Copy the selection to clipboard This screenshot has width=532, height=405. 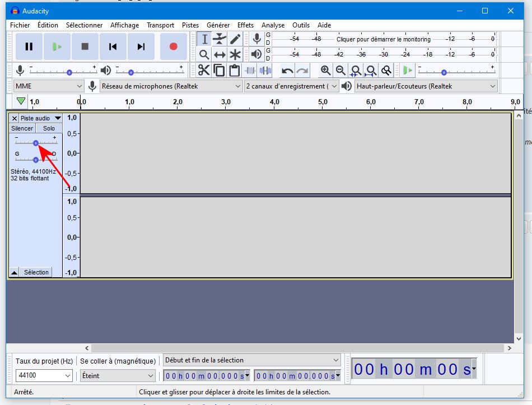[219, 70]
